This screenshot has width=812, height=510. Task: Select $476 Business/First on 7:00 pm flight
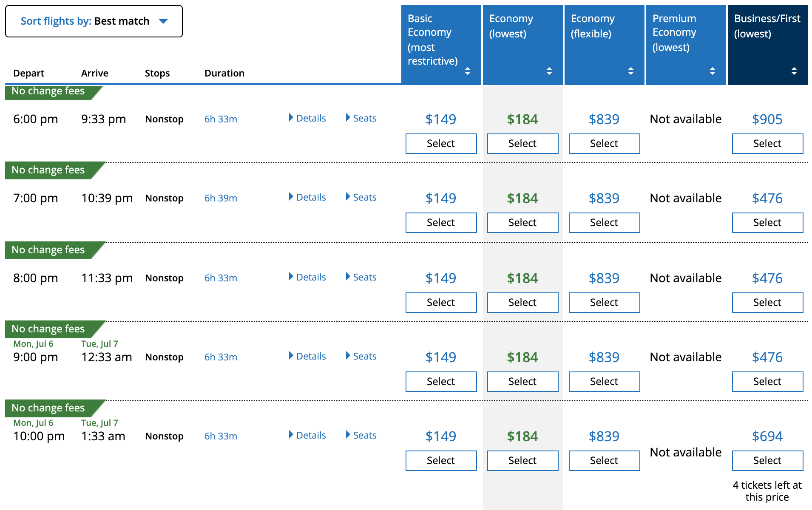(x=768, y=223)
